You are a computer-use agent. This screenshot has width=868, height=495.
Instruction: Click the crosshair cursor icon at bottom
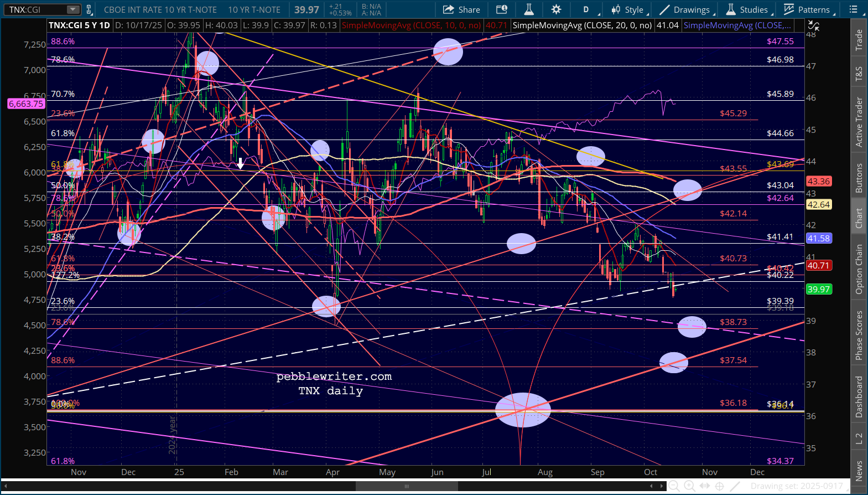coord(720,486)
